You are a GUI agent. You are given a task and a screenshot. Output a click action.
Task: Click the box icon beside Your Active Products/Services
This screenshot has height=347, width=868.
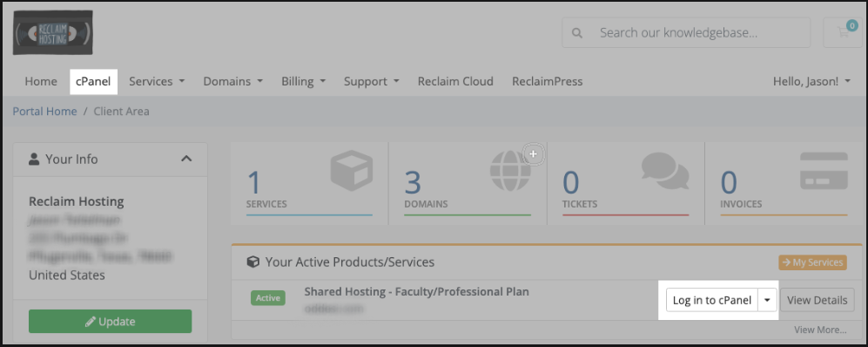(x=253, y=262)
